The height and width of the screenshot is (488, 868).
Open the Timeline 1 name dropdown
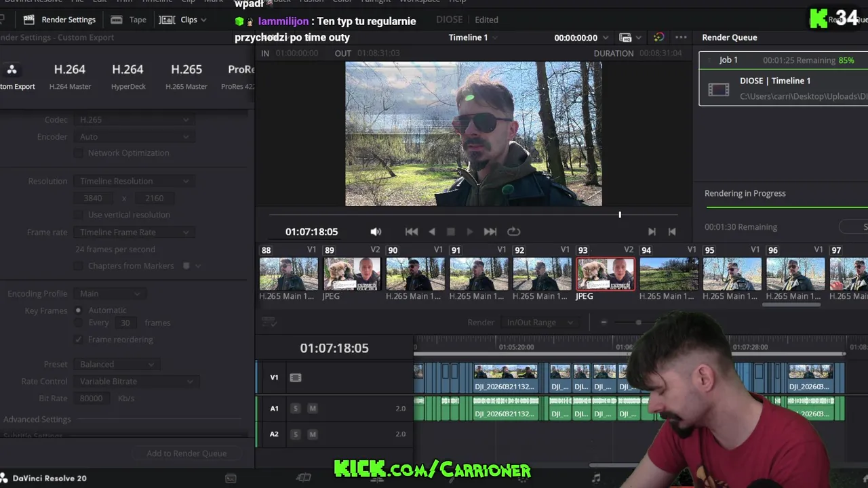click(x=473, y=37)
